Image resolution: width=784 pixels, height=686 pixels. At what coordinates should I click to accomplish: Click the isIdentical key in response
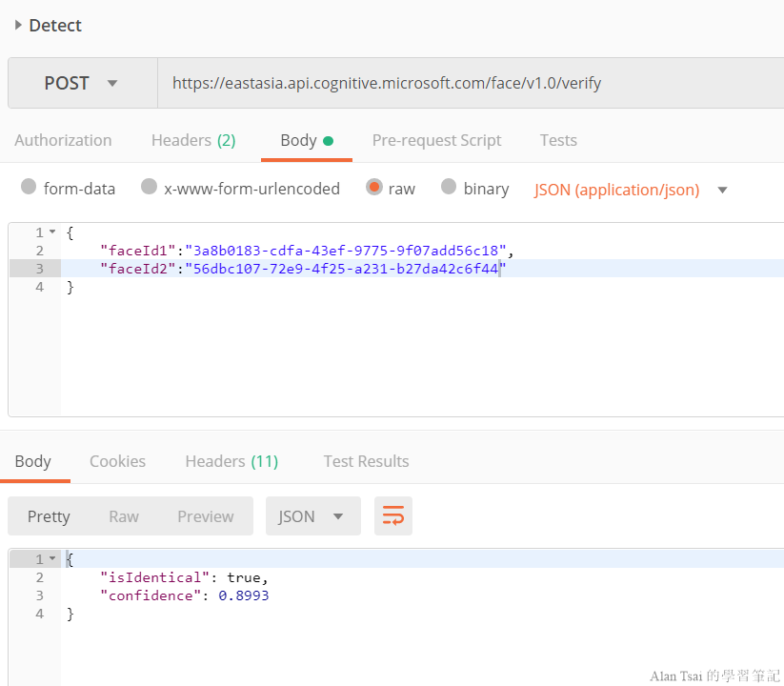click(x=154, y=577)
